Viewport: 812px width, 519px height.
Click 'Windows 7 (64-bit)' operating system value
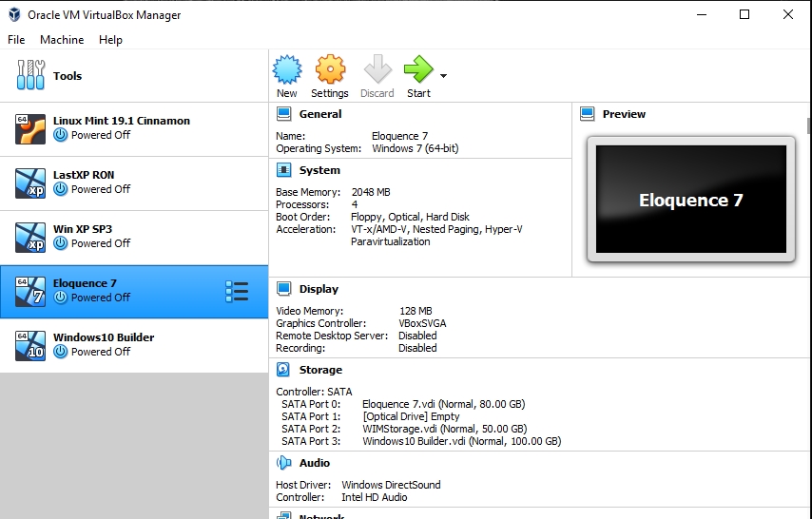click(x=415, y=148)
